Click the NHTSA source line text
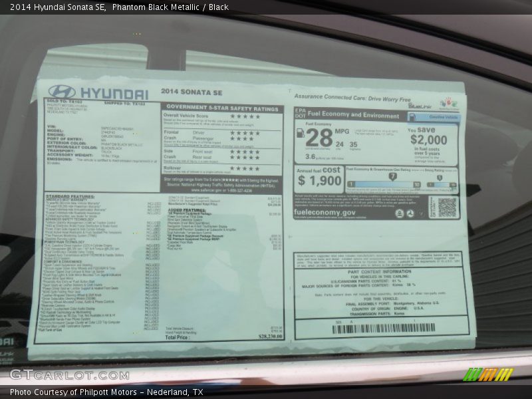The image size is (532, 399). tap(221, 185)
